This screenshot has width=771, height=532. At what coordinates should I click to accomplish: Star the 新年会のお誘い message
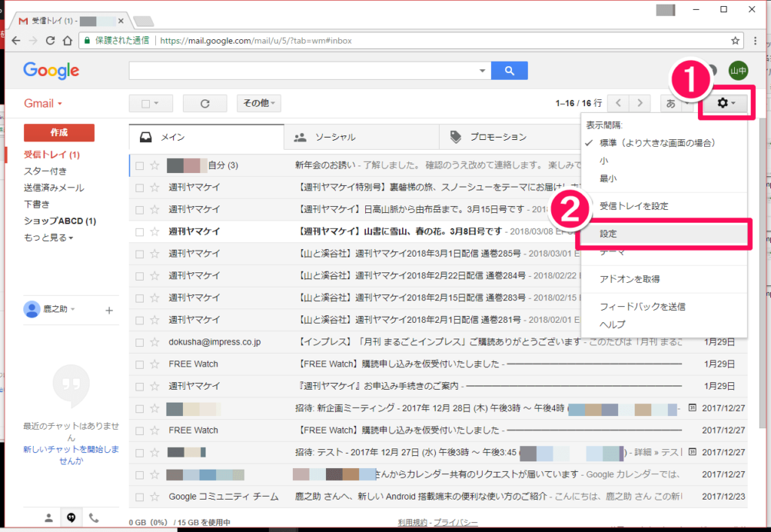point(155,166)
